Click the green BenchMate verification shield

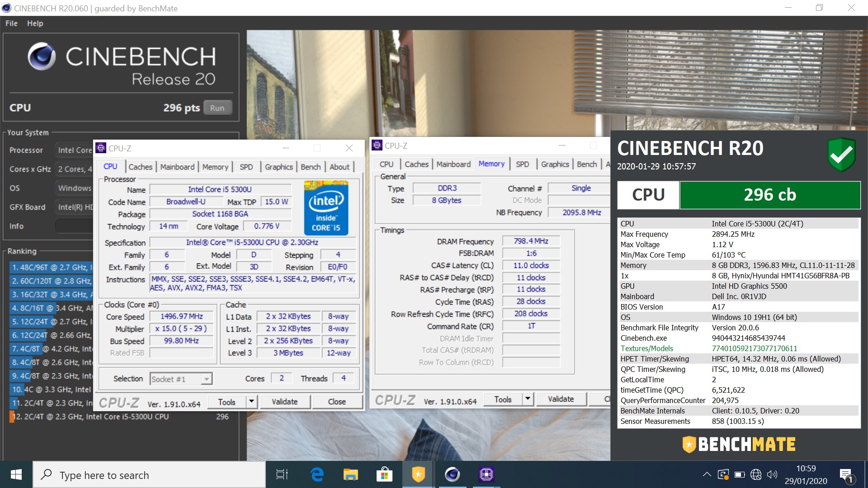[x=841, y=155]
